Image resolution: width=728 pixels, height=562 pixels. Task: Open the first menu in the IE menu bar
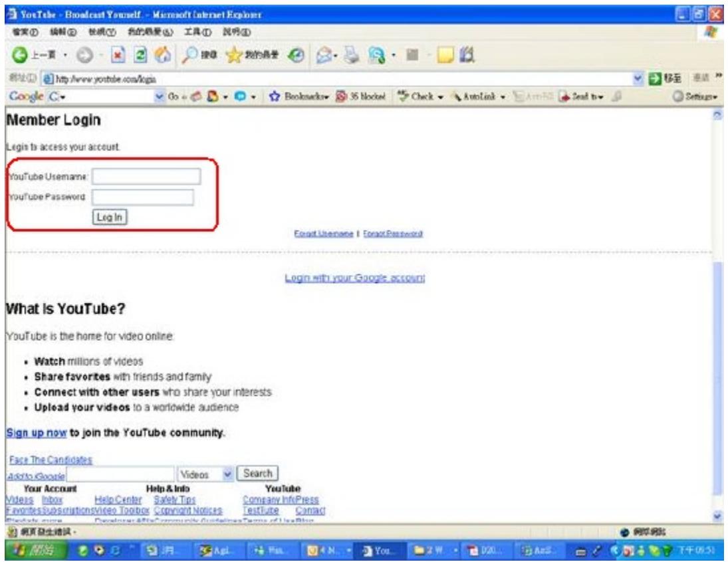[x=25, y=32]
